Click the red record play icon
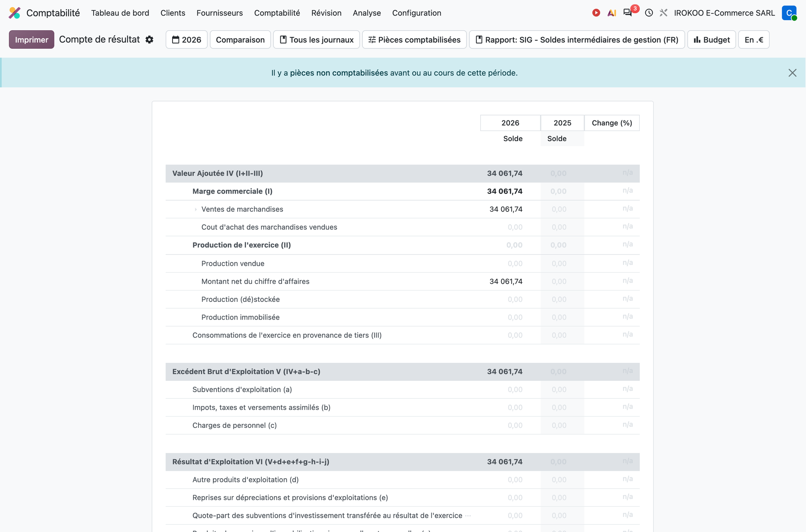The height and width of the screenshot is (532, 806). tap(596, 13)
